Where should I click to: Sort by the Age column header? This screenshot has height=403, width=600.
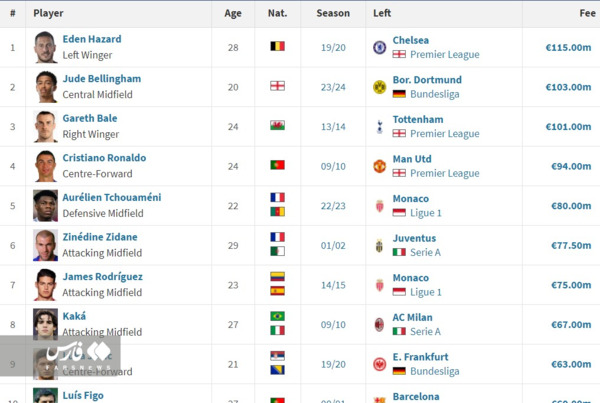(x=233, y=13)
